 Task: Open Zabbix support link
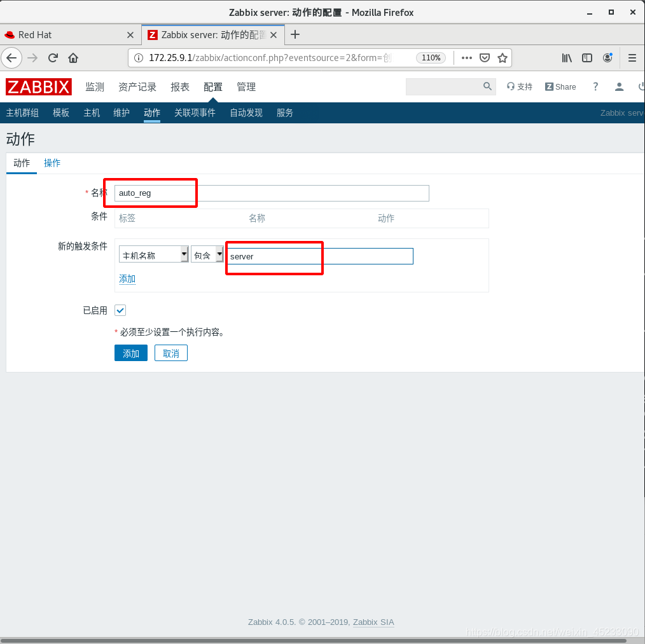click(520, 86)
